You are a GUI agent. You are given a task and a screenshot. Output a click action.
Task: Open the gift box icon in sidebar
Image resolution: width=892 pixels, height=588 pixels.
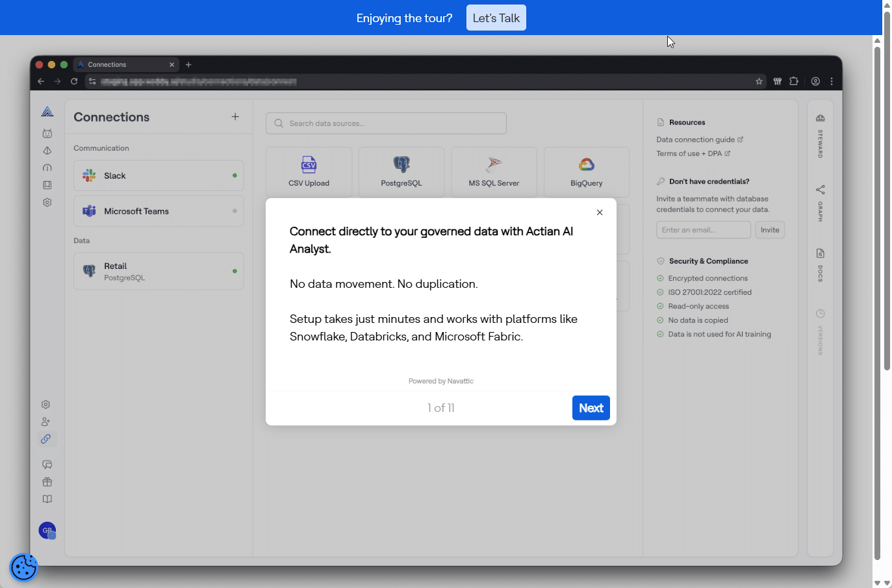click(x=47, y=482)
